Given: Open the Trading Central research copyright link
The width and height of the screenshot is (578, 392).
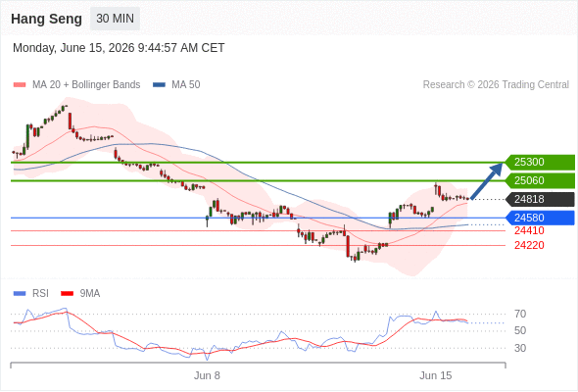Looking at the screenshot, I should pos(496,85).
